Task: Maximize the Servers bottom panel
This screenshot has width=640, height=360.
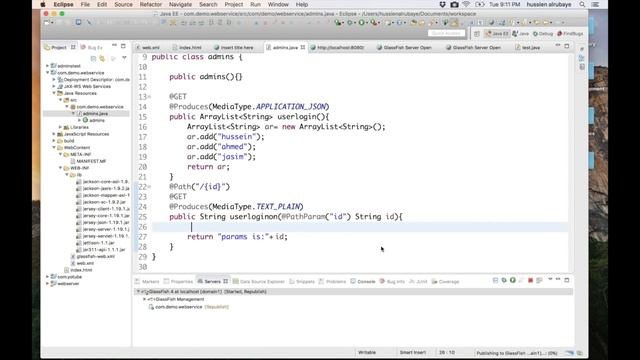Action: [567, 280]
